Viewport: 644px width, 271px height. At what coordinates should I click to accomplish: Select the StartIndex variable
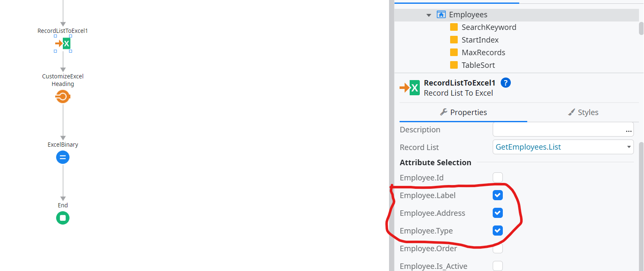tap(480, 40)
